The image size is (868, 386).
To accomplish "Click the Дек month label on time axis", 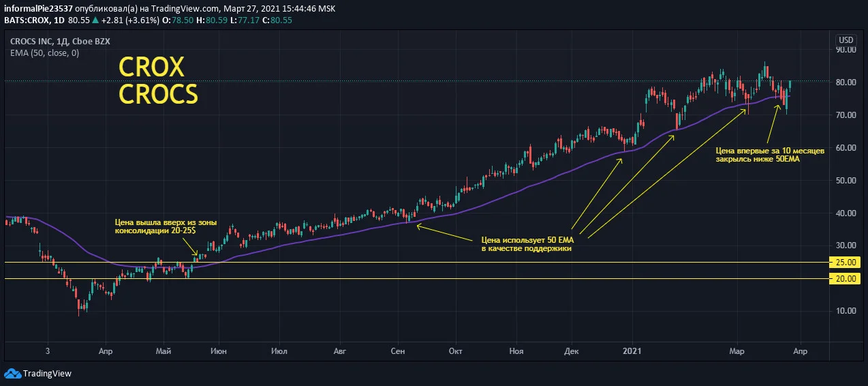I will 572,351.
